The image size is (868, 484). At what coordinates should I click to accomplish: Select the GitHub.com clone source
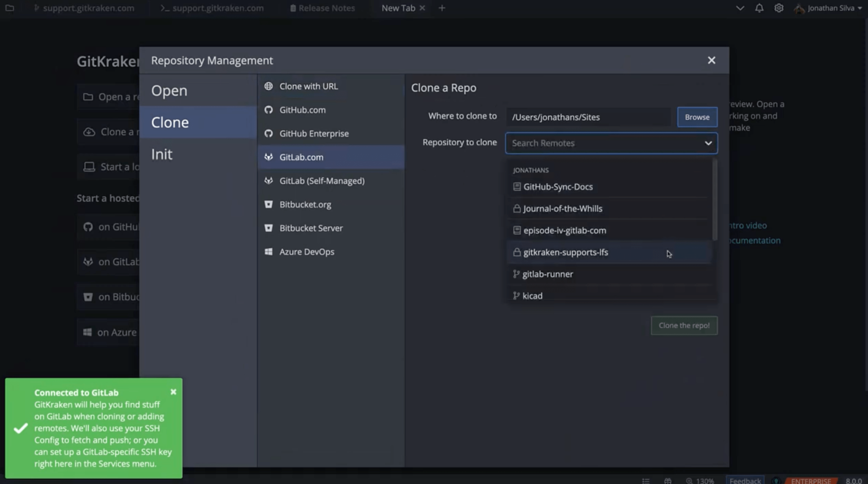(302, 110)
